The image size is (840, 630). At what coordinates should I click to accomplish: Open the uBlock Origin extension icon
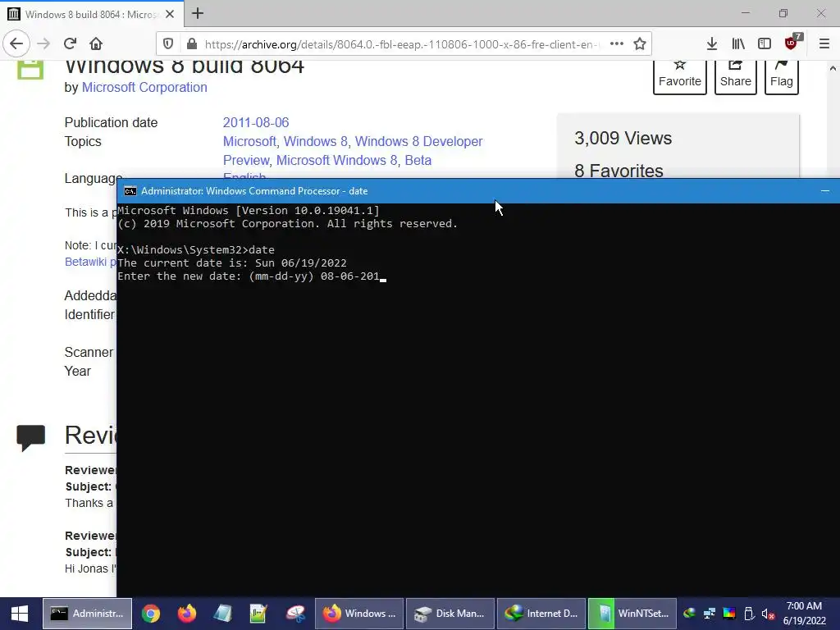point(792,43)
